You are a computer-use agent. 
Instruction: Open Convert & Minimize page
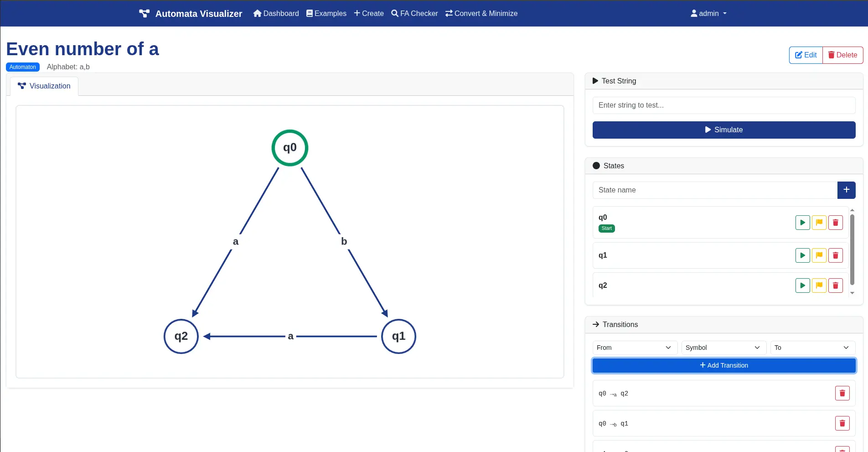(481, 14)
